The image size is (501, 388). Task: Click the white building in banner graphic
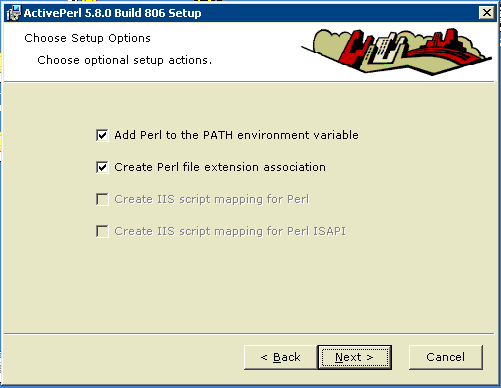pos(386,49)
